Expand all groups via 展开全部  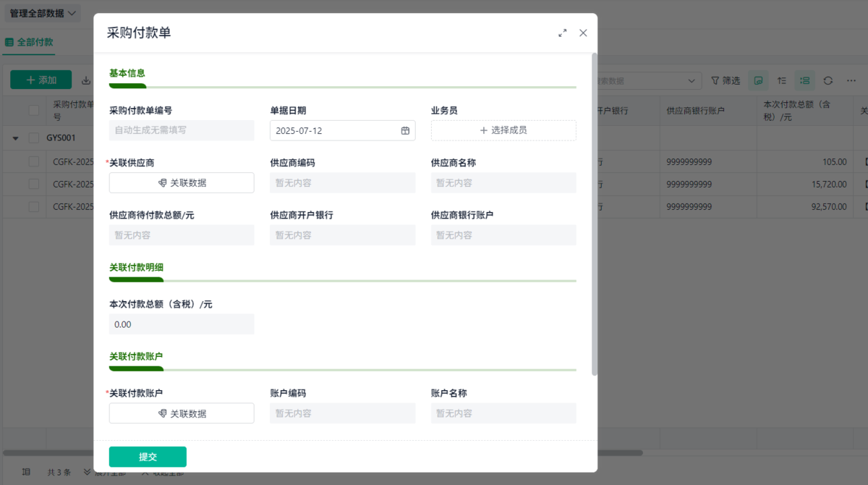(x=105, y=472)
